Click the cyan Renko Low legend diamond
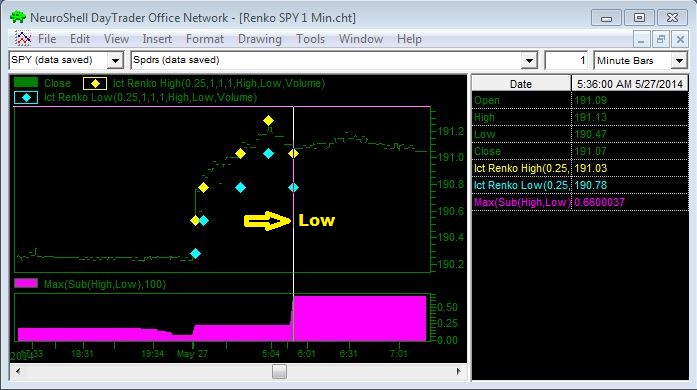 (26, 97)
